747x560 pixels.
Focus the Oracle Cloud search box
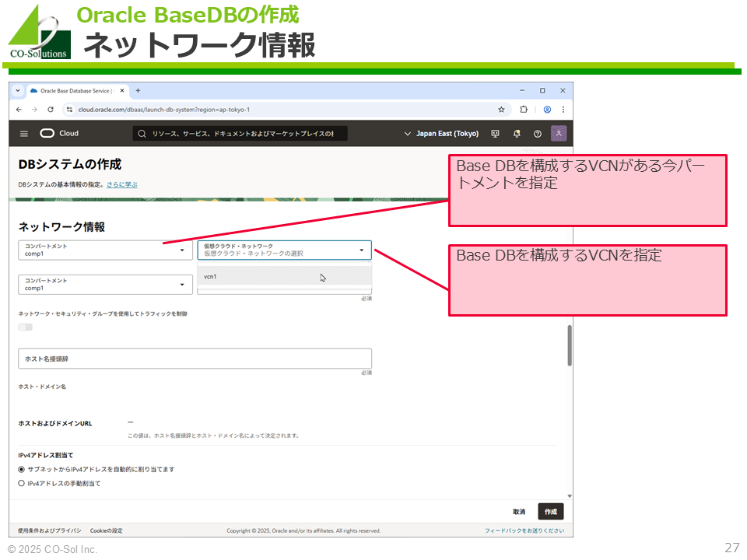(240, 134)
